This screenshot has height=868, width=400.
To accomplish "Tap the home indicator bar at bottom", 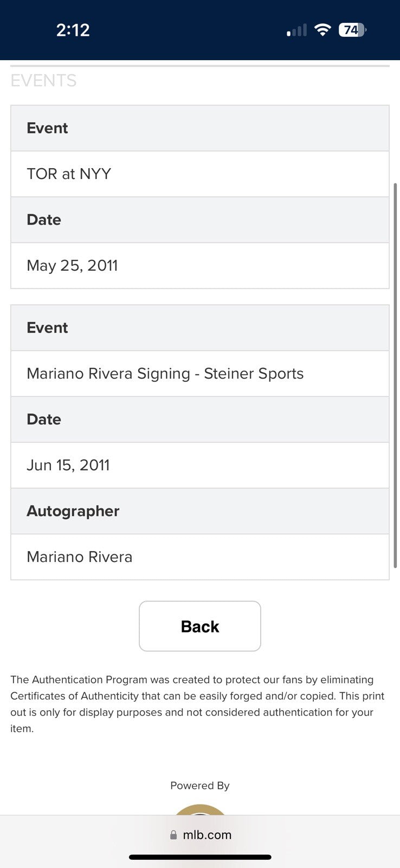I will tap(200, 857).
